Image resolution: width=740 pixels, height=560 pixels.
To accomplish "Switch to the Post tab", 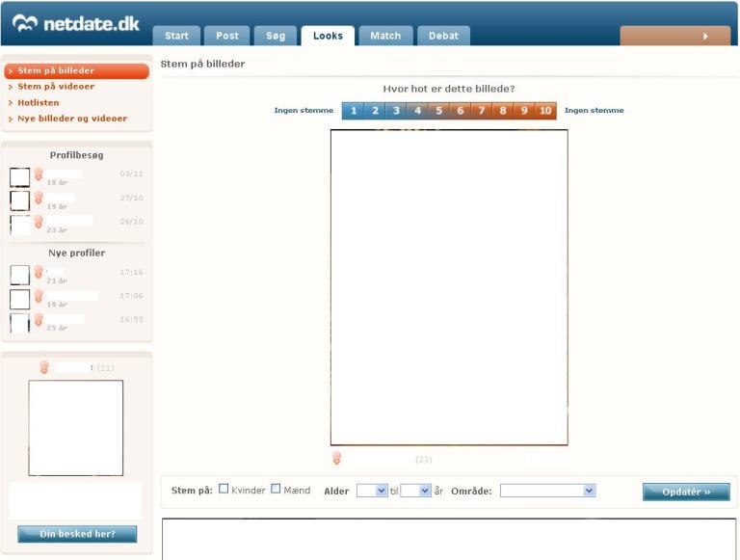I will point(227,36).
